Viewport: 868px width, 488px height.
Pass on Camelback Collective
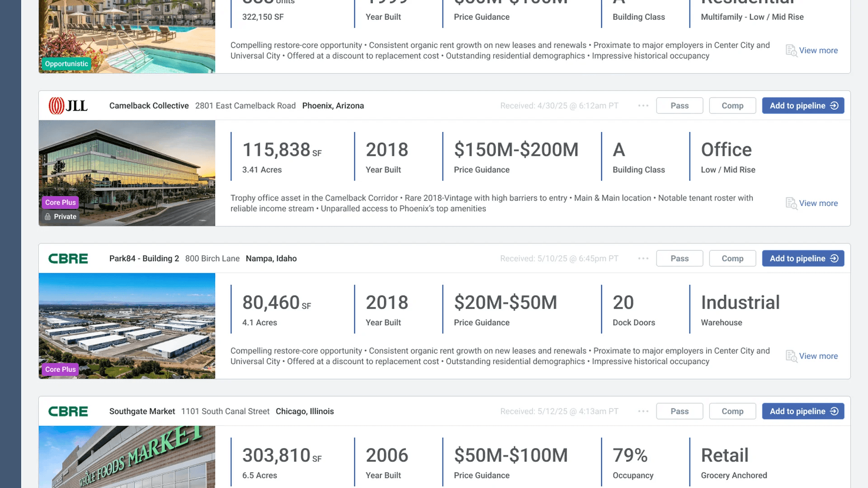pos(679,106)
